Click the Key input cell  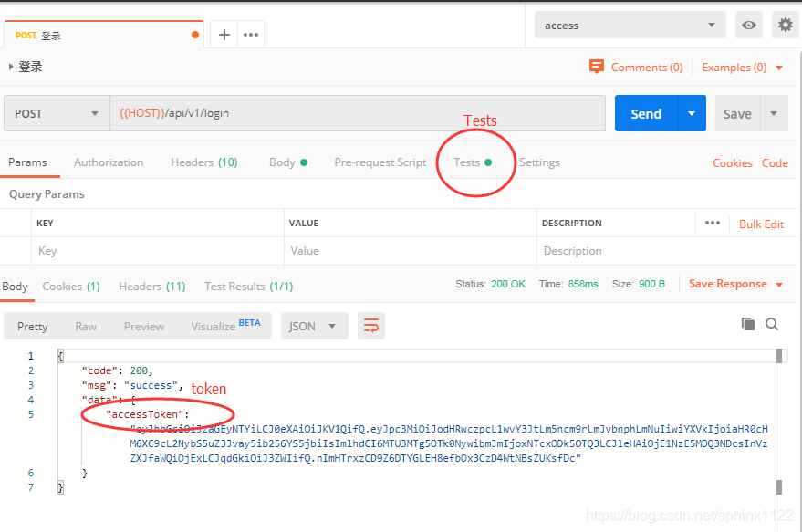click(158, 251)
